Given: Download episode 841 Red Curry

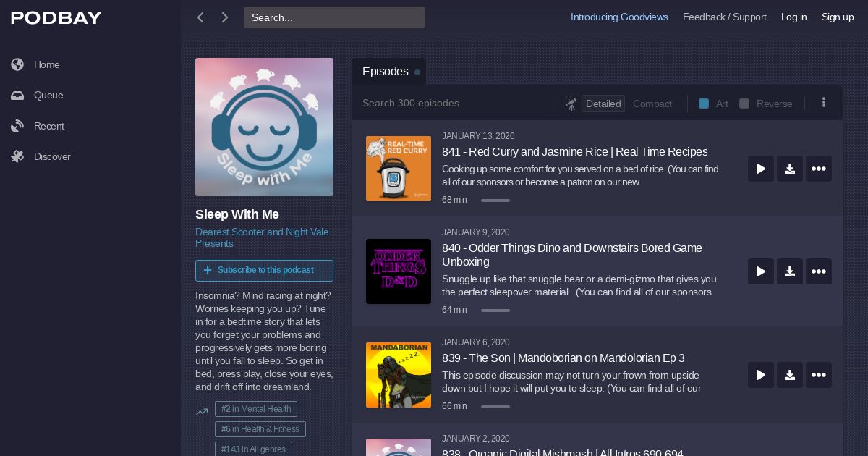Looking at the screenshot, I should (x=790, y=169).
